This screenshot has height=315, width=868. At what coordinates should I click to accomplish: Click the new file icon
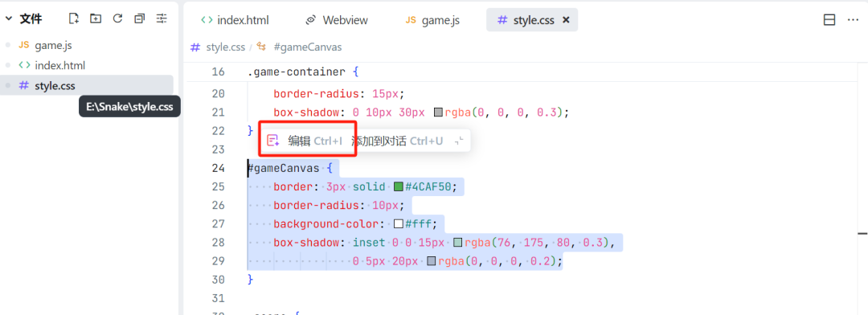[x=74, y=18]
